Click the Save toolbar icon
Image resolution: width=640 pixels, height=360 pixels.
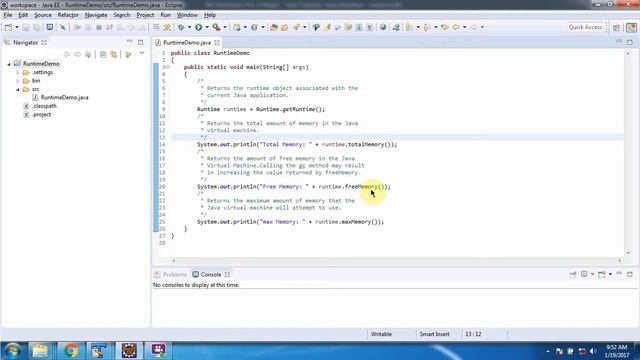pos(26,27)
